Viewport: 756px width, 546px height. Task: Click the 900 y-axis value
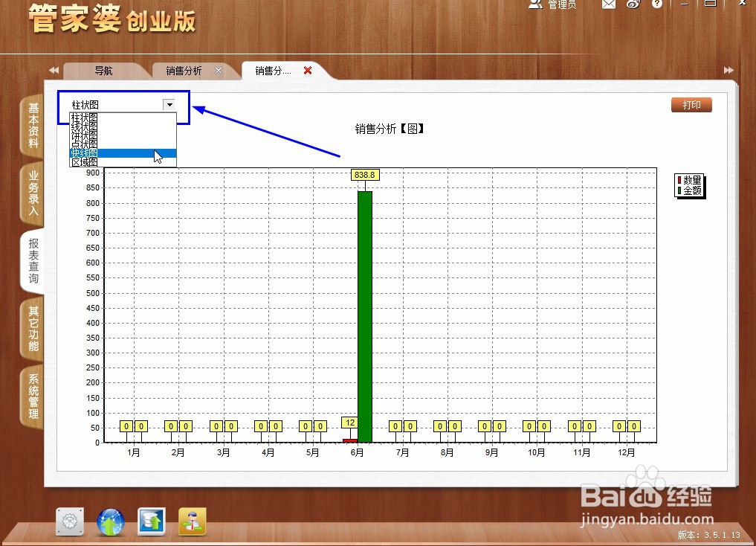(x=93, y=173)
